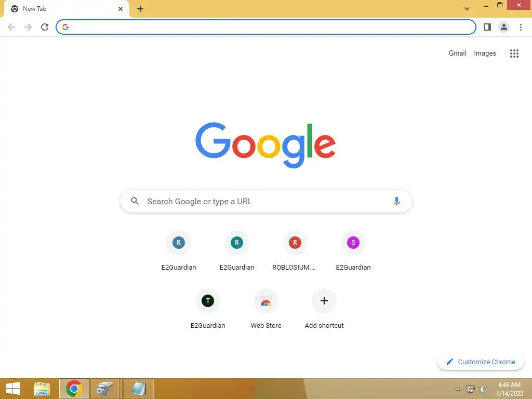Start voice search with the microphone

tap(396, 201)
